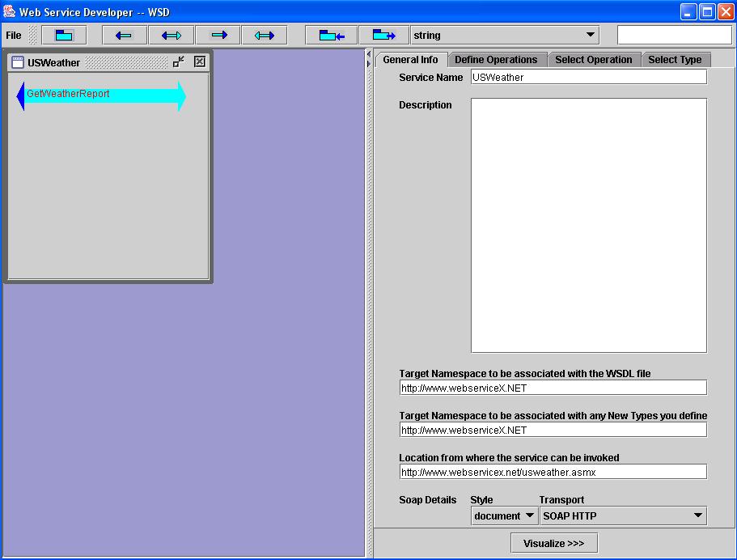
Task: Open the File menu
Action: (x=14, y=36)
